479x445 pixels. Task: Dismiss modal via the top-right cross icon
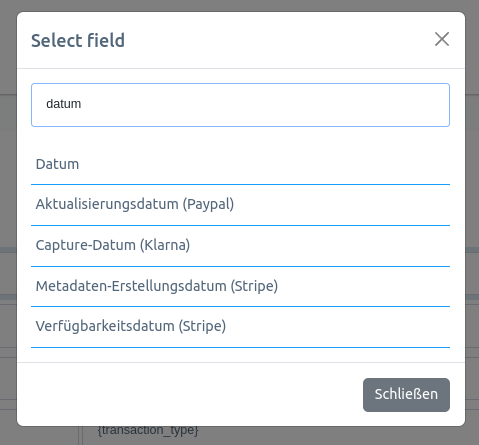(442, 39)
